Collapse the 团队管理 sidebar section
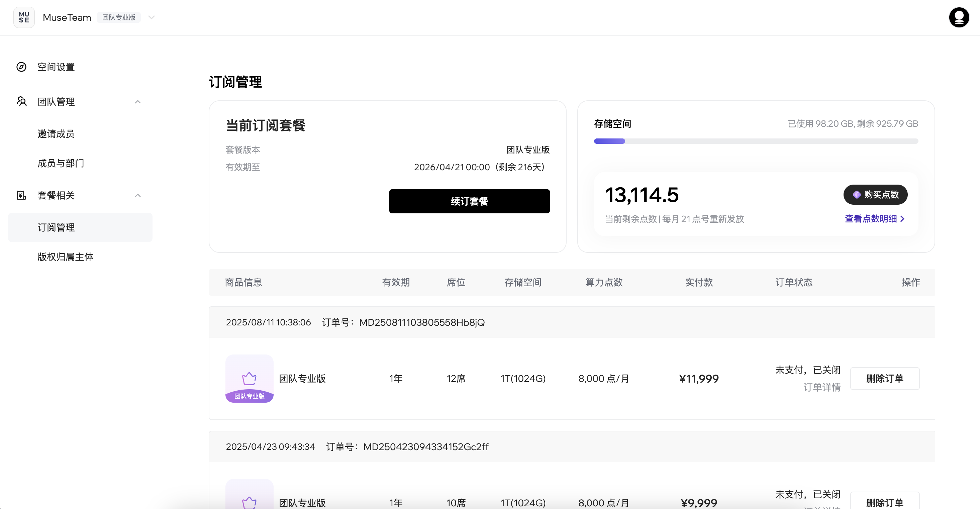Screen dimensions: 980x509 pyautogui.click(x=138, y=102)
